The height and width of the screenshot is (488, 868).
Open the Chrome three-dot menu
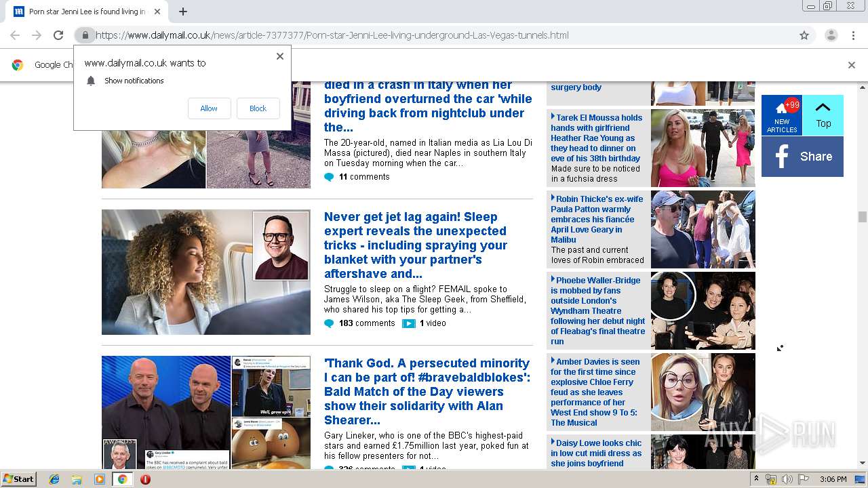pos(854,35)
